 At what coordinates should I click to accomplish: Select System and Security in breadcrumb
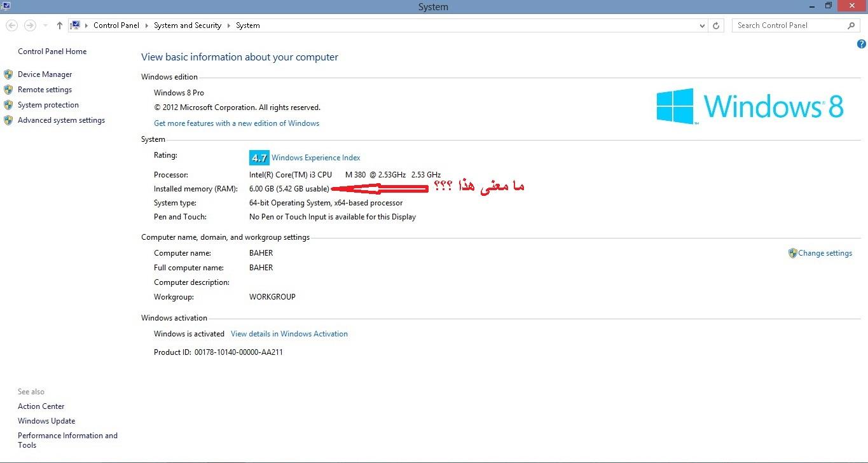(x=188, y=25)
